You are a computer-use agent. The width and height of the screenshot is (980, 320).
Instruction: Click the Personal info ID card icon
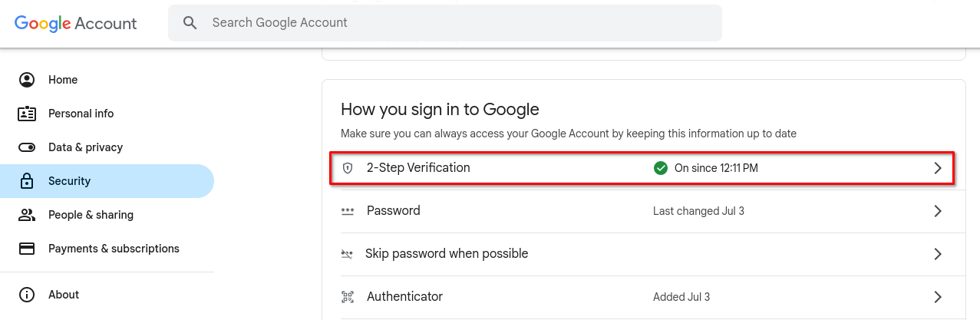27,114
